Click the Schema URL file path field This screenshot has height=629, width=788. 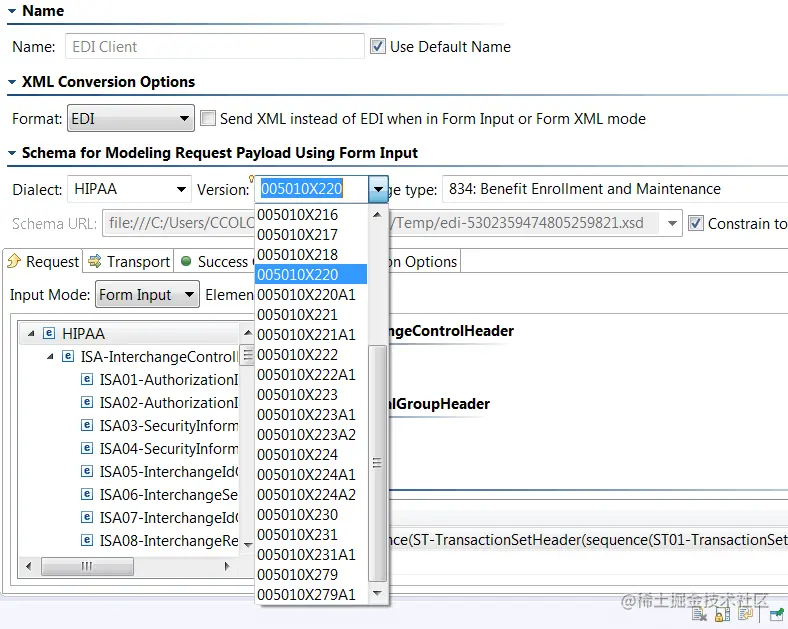tap(382, 223)
